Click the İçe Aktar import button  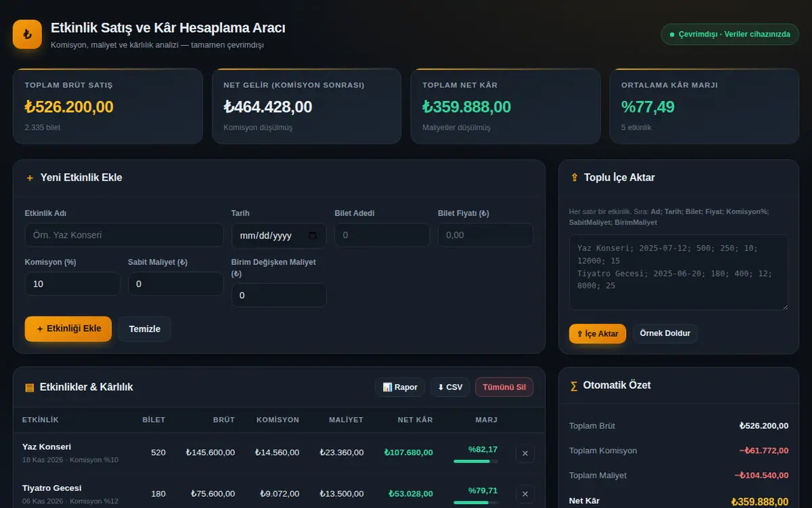[x=597, y=333]
